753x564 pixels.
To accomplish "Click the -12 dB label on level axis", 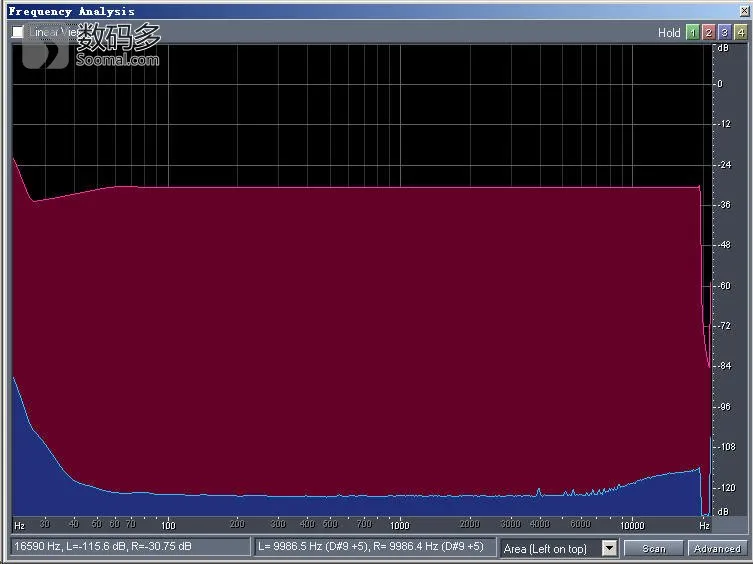I will [x=724, y=124].
